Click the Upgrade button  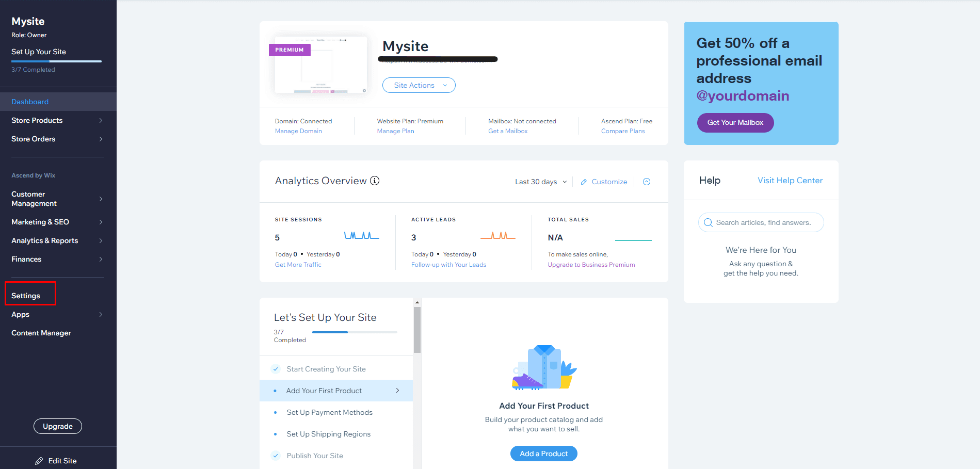click(x=58, y=426)
